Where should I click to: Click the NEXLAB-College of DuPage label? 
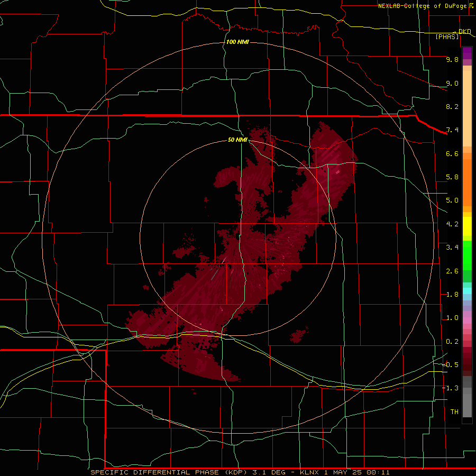pyautogui.click(x=422, y=6)
